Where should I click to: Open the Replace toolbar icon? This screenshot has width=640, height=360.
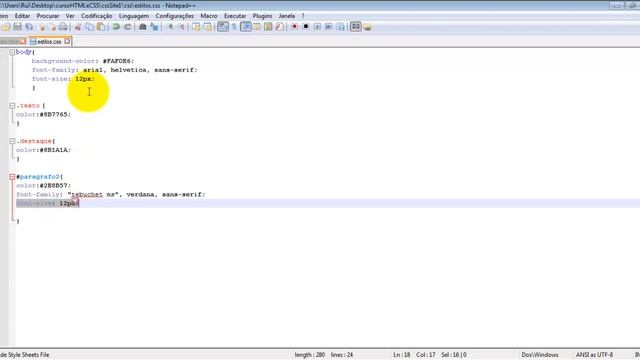click(x=154, y=27)
